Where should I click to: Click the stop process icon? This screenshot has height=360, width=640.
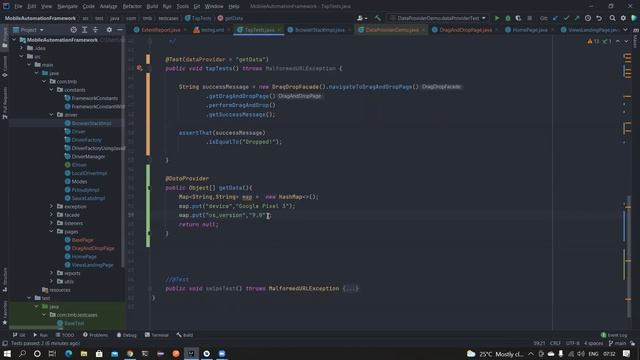point(529,18)
